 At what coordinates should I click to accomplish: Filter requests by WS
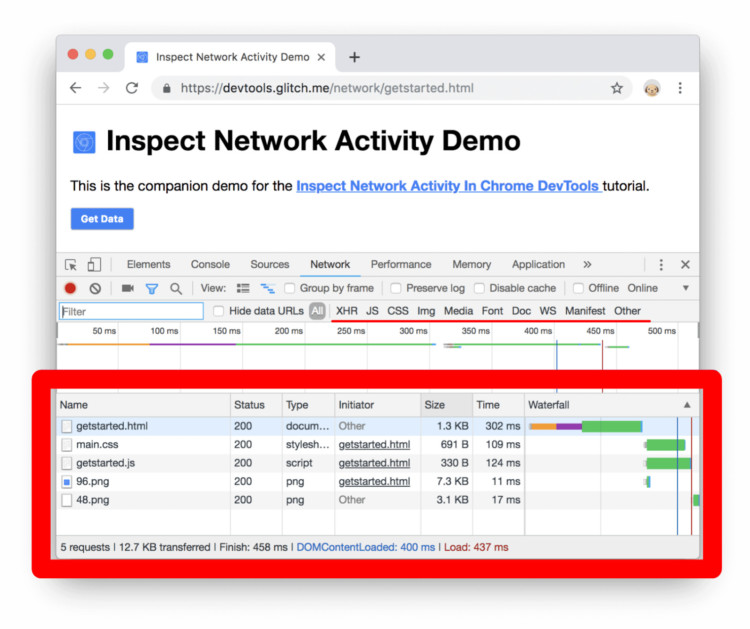click(548, 311)
